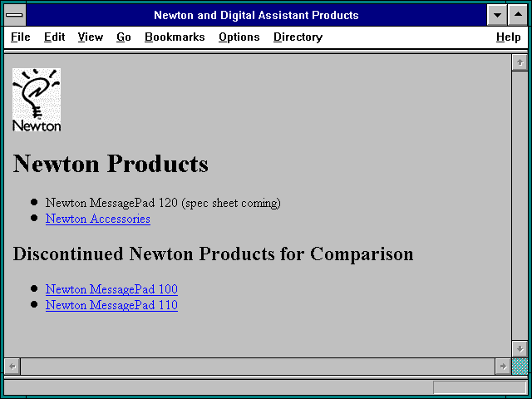
Task: Open the Bookmarks menu
Action: click(x=175, y=37)
